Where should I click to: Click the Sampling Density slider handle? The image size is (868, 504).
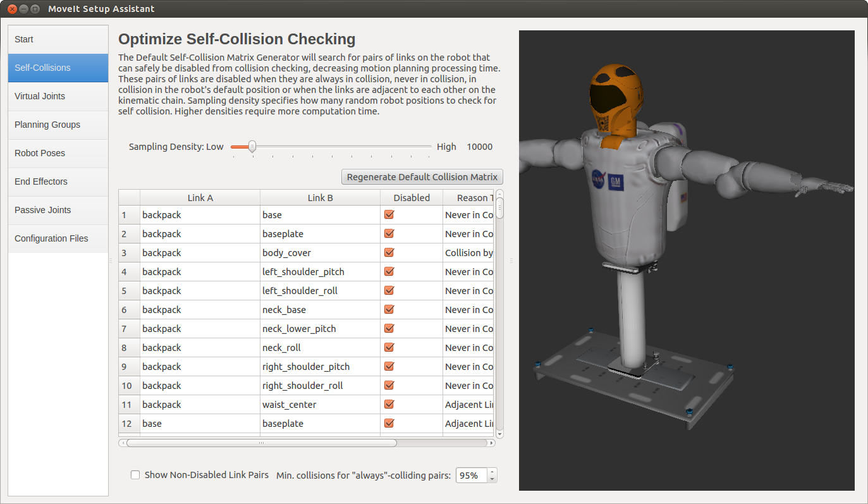coord(252,147)
